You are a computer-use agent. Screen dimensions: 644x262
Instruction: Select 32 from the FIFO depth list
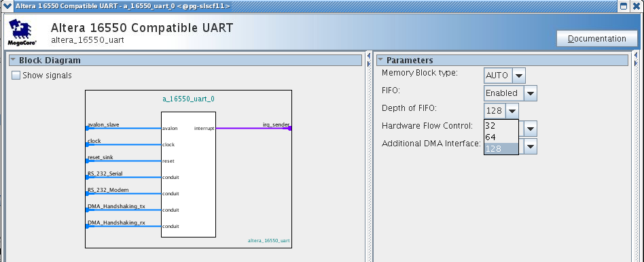501,126
